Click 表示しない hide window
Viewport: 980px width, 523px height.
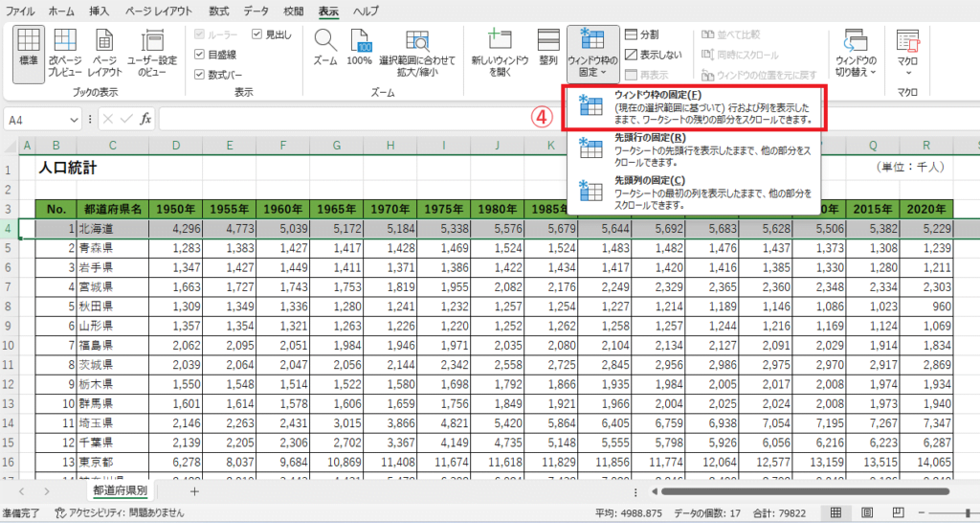point(653,55)
